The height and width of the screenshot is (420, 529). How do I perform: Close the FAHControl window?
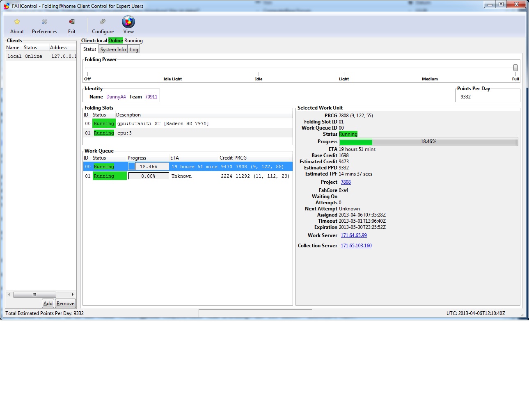coord(517,4)
